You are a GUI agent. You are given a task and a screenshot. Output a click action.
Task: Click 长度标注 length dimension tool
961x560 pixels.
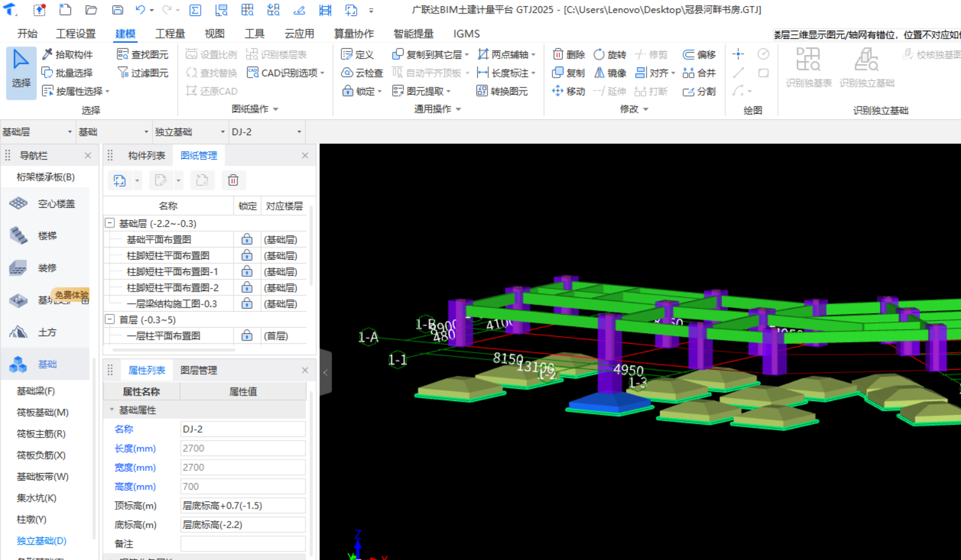[506, 73]
